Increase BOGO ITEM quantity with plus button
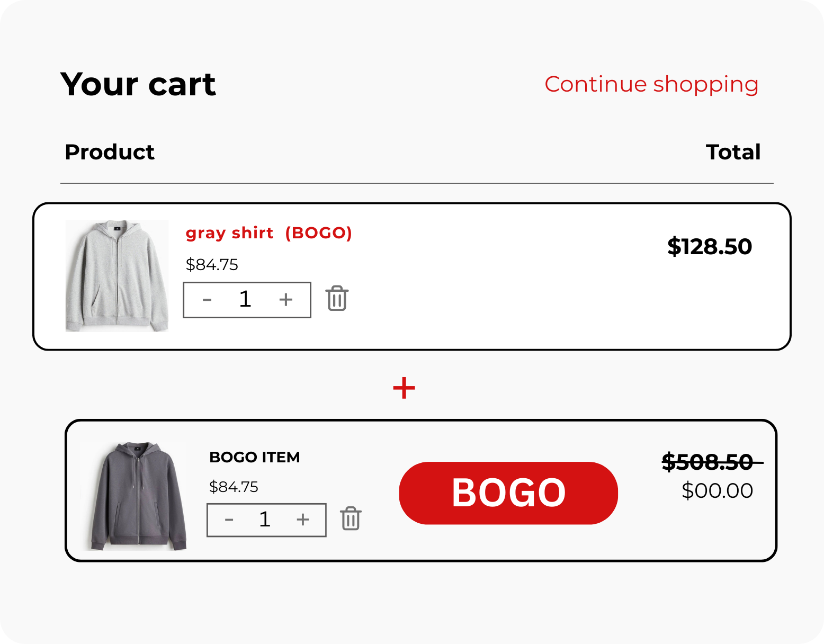The width and height of the screenshot is (824, 644). point(303,520)
